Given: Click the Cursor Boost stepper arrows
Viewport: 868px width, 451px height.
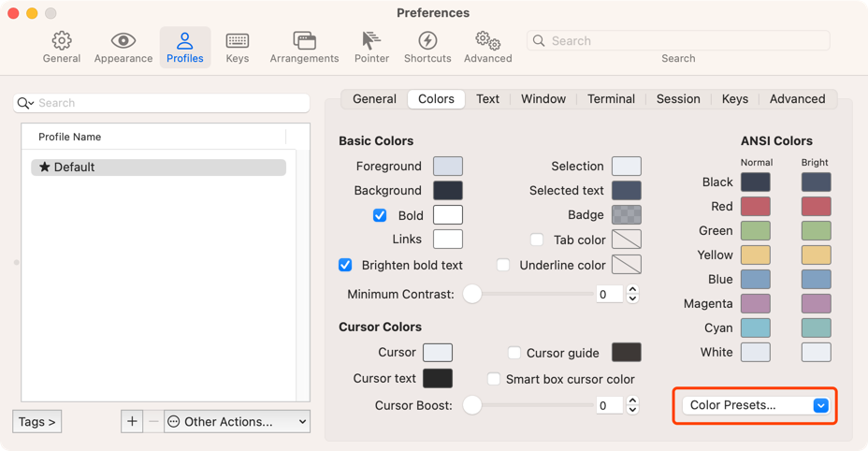Looking at the screenshot, I should (x=632, y=405).
